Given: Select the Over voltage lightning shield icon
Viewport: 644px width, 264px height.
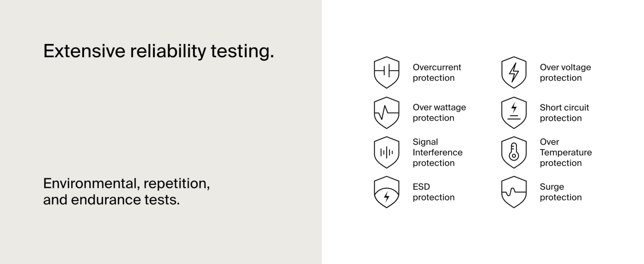Looking at the screenshot, I should point(514,73).
